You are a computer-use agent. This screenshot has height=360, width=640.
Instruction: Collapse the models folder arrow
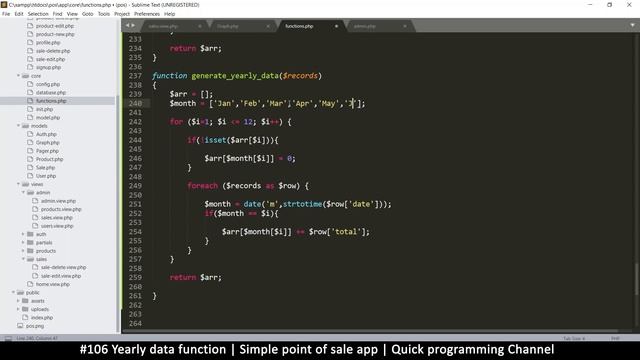[18, 126]
